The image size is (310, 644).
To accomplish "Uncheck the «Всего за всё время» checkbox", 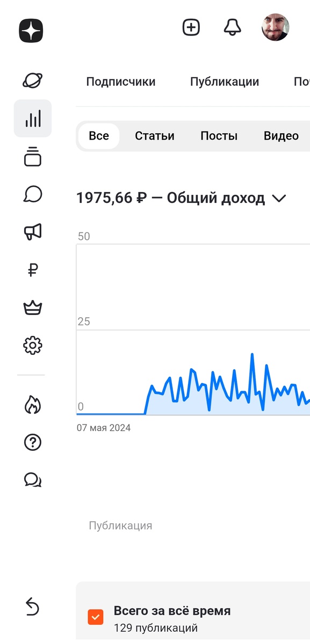I will (95, 617).
